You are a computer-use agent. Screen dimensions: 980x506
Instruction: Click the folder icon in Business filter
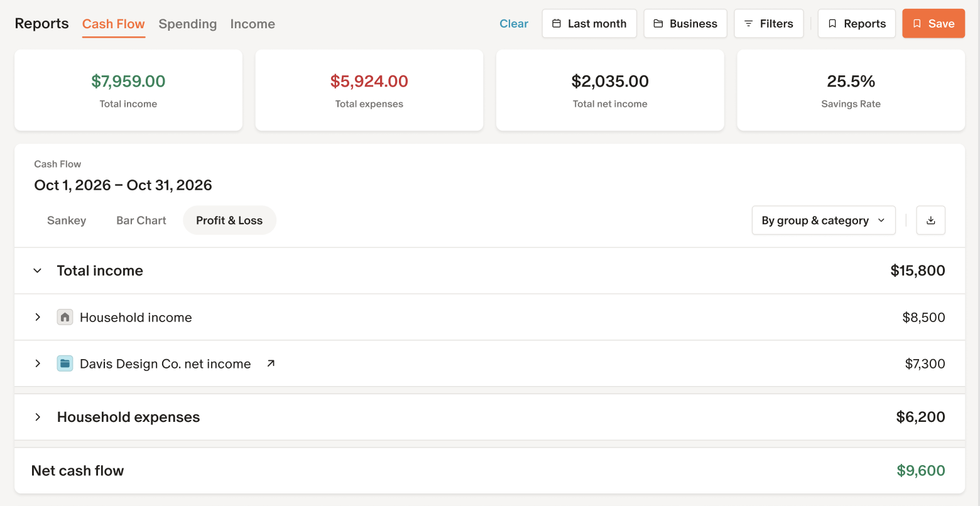tap(658, 24)
